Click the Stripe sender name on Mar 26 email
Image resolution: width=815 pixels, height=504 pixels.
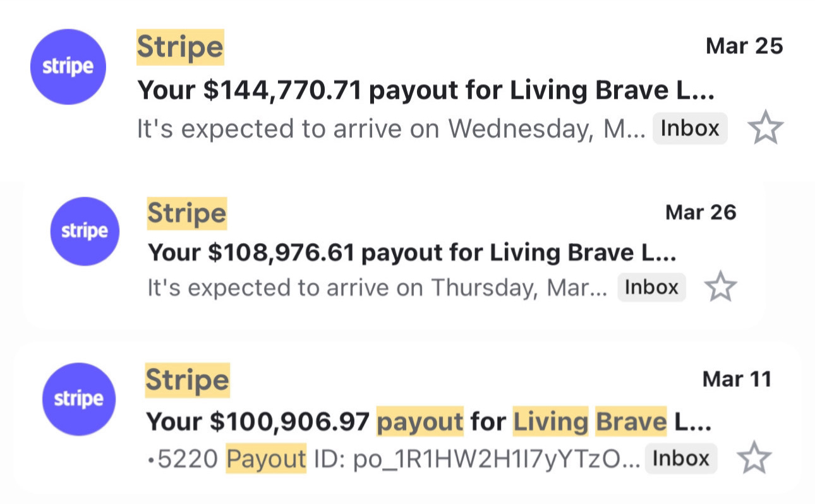coord(186,213)
